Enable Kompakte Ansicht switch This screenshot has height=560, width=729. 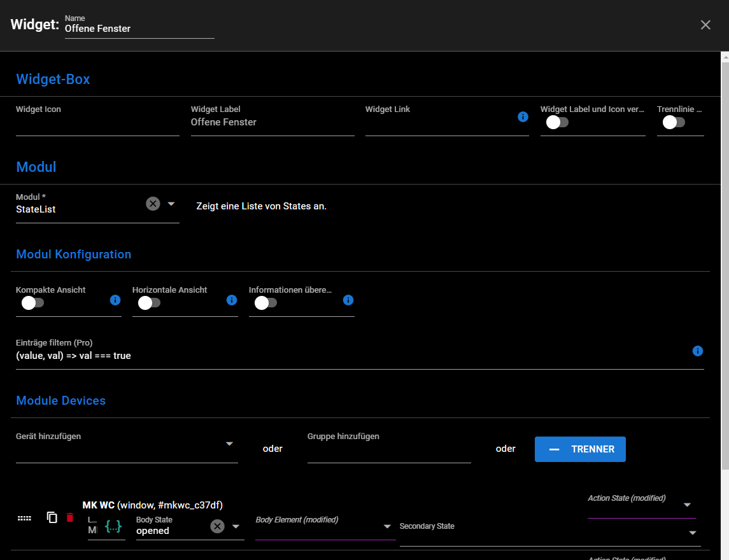pos(32,303)
